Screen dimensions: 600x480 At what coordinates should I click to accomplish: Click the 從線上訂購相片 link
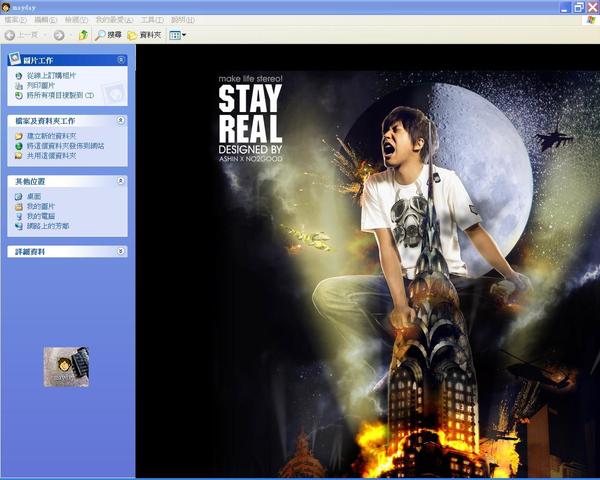coord(51,75)
